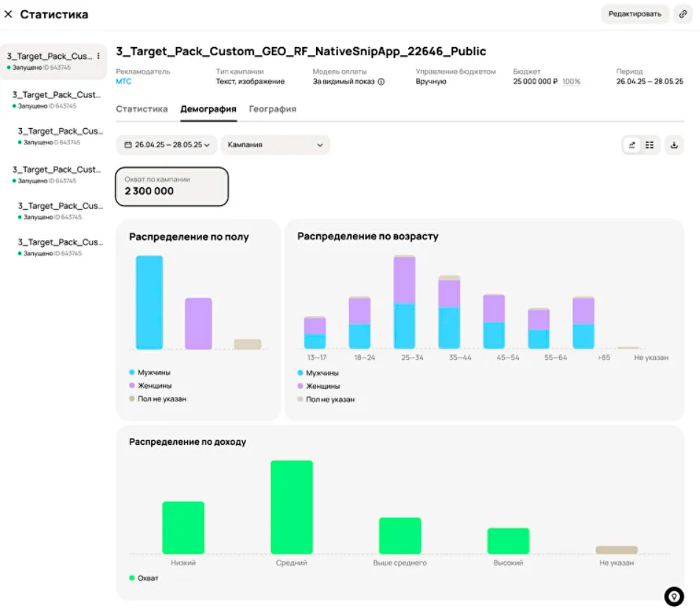Switch to the География tab
This screenshot has width=700, height=609.
click(x=272, y=109)
